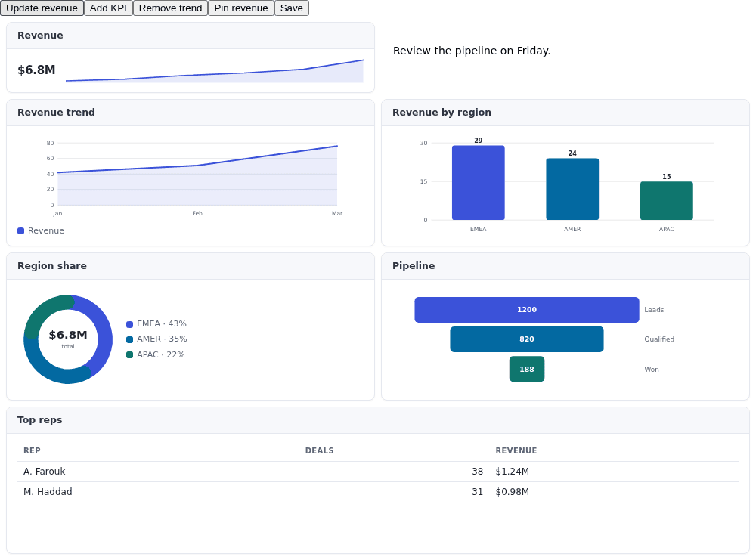This screenshot has width=756, height=560.
Task: Click A. Farouk's revenue $1.24M
Action: coord(512,472)
